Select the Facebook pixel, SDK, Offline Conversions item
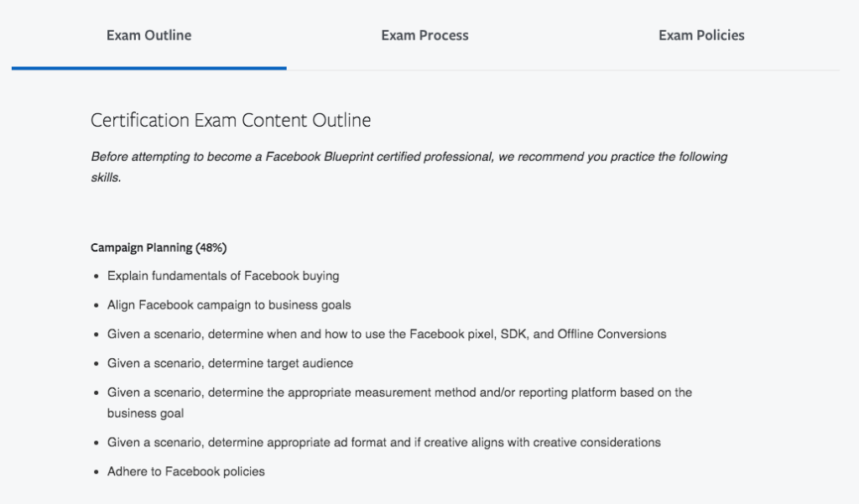 click(387, 334)
